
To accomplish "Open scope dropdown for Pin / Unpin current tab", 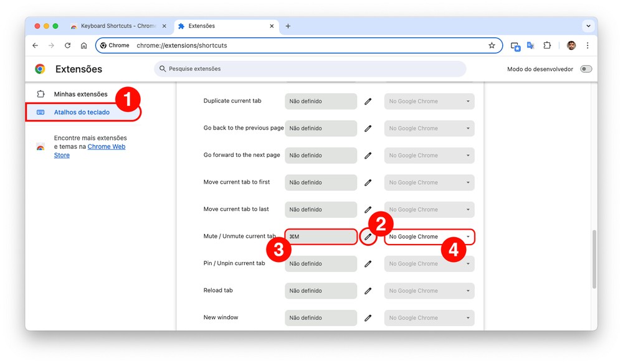I will pyautogui.click(x=429, y=264).
